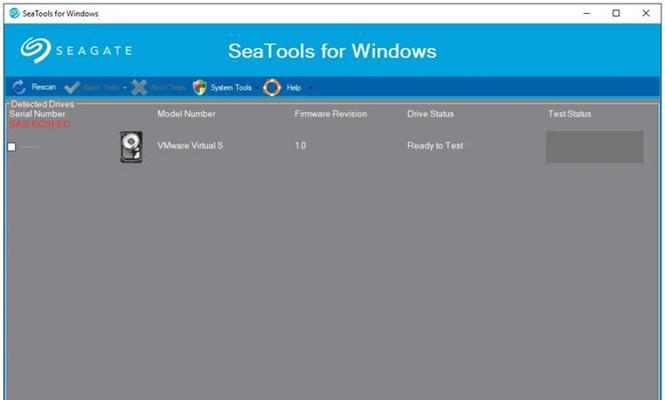This screenshot has width=665, height=400.
Task: Click the Seagate spiral logo
Action: pos(36,50)
